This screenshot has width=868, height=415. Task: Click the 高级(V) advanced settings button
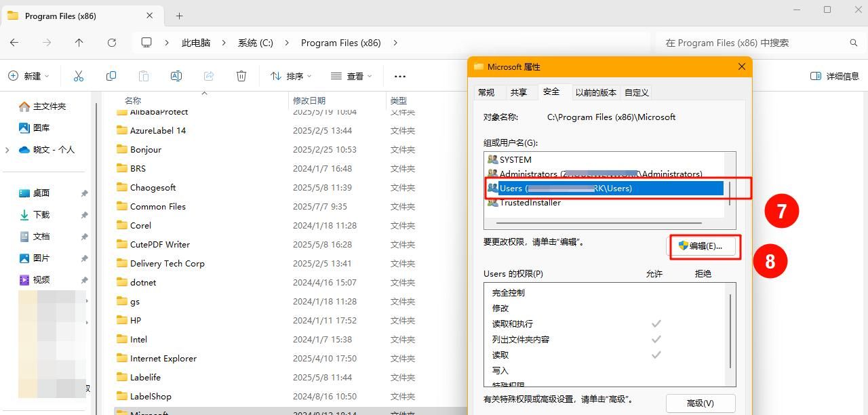pyautogui.click(x=700, y=403)
